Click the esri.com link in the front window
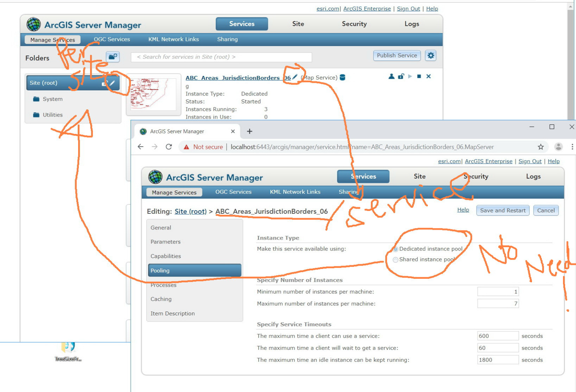Screen dimensions: 576x392 click(450, 162)
